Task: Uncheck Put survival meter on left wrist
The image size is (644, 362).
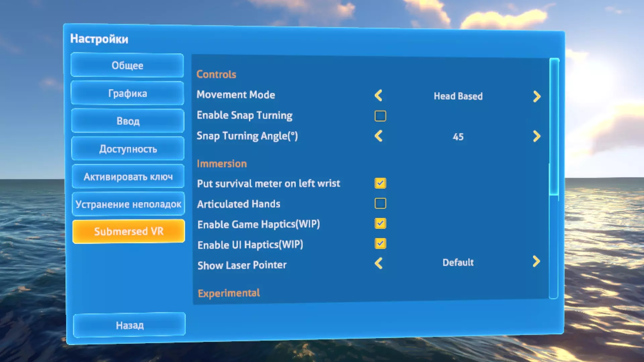Action: click(380, 183)
